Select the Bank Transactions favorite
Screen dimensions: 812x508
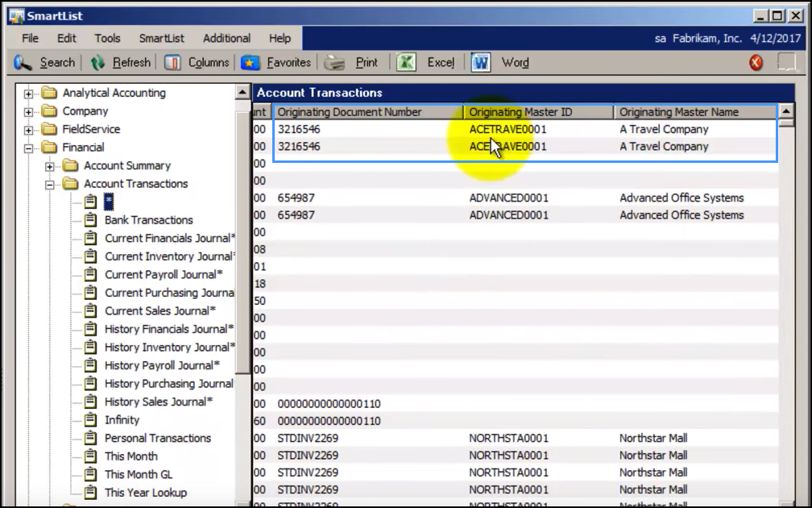148,220
